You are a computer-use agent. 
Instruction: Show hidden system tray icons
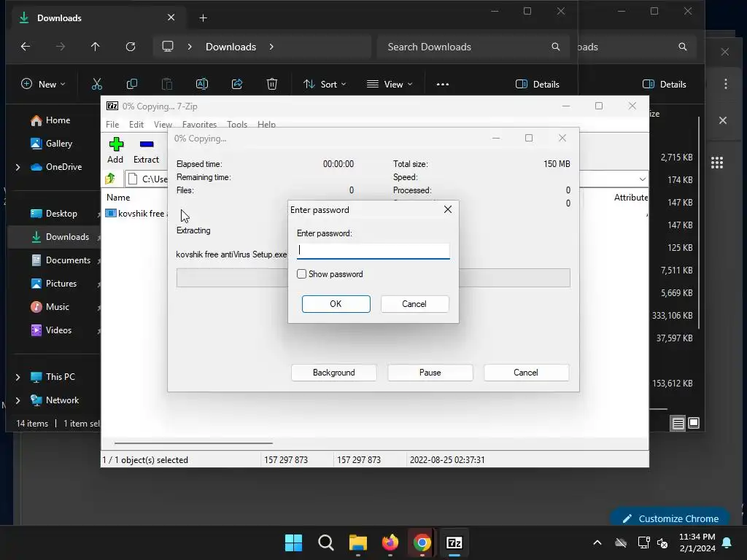(x=597, y=542)
